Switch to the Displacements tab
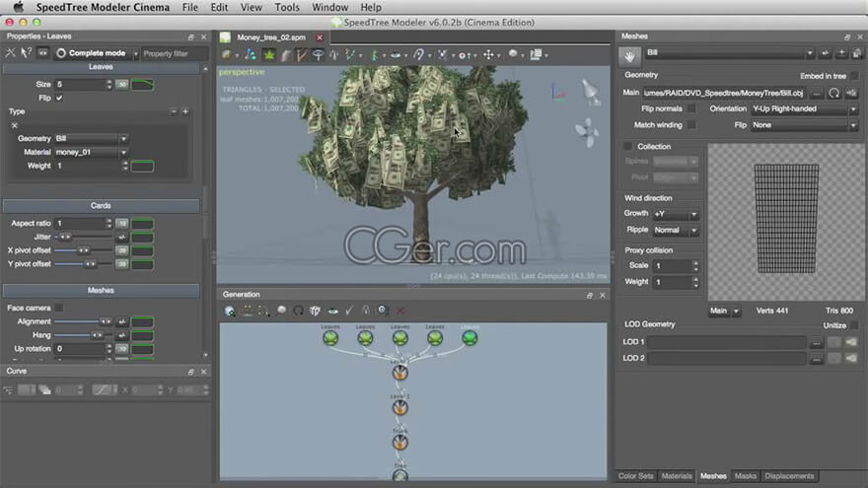Screen dimensions: 868x488 point(789,476)
